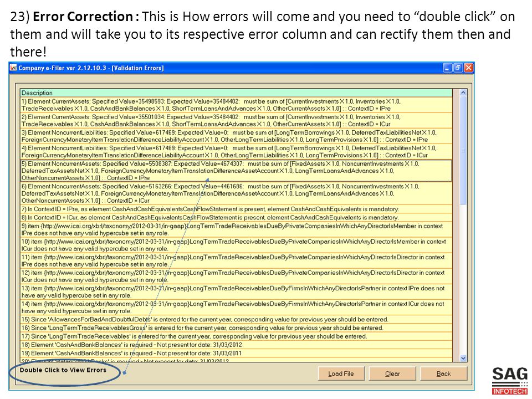Viewport: 532px width, 399px height.
Task: Click the Back button
Action: [x=443, y=374]
